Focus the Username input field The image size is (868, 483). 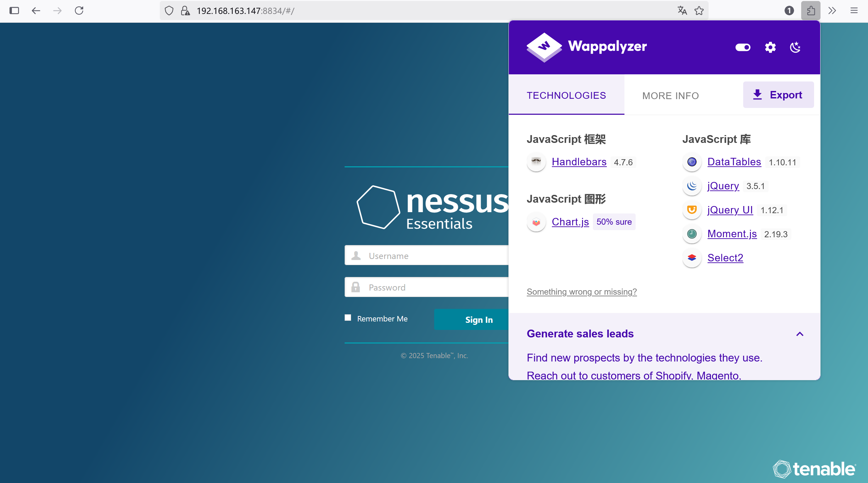(426, 256)
